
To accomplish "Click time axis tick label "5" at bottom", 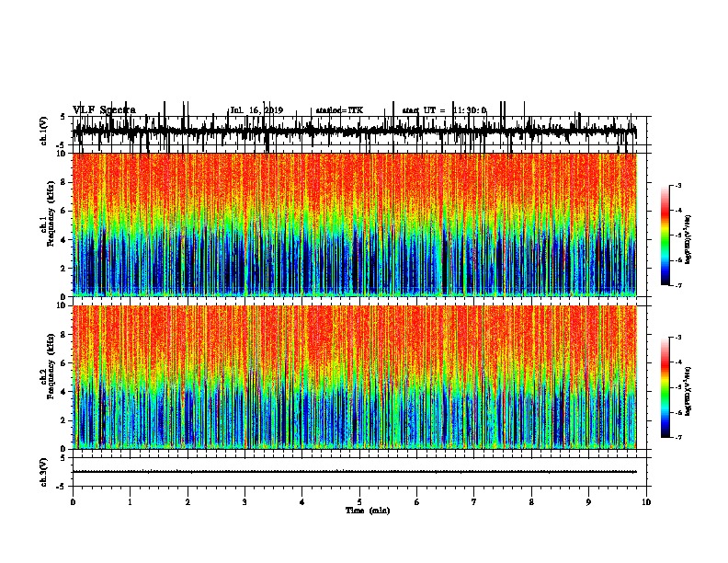I will click(359, 501).
